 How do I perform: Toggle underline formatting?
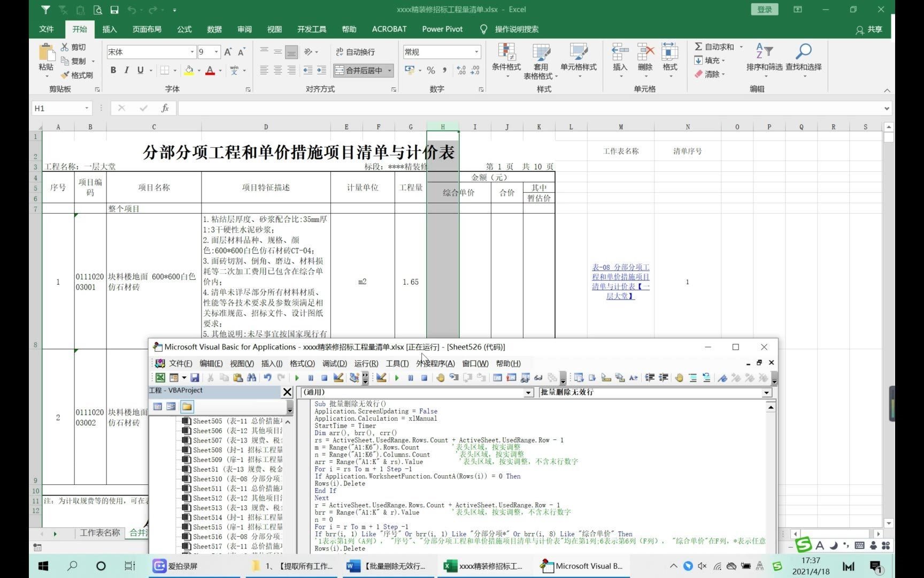pyautogui.click(x=139, y=70)
